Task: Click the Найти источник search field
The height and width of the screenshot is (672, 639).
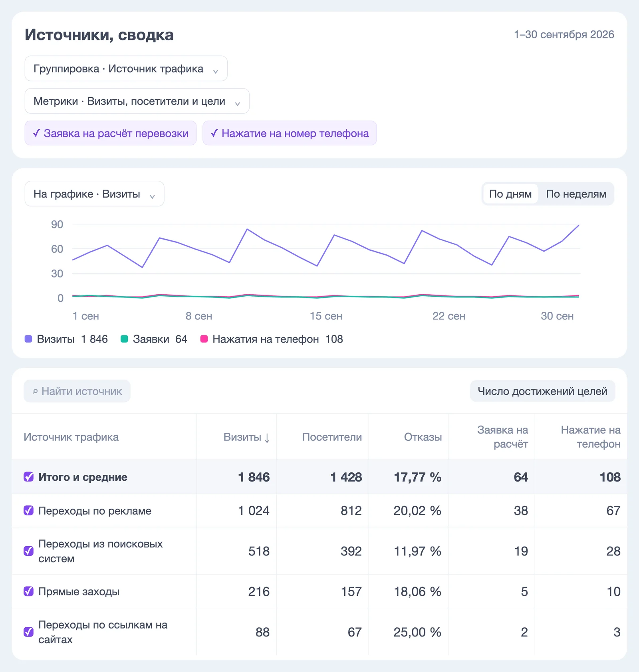Action: click(77, 391)
